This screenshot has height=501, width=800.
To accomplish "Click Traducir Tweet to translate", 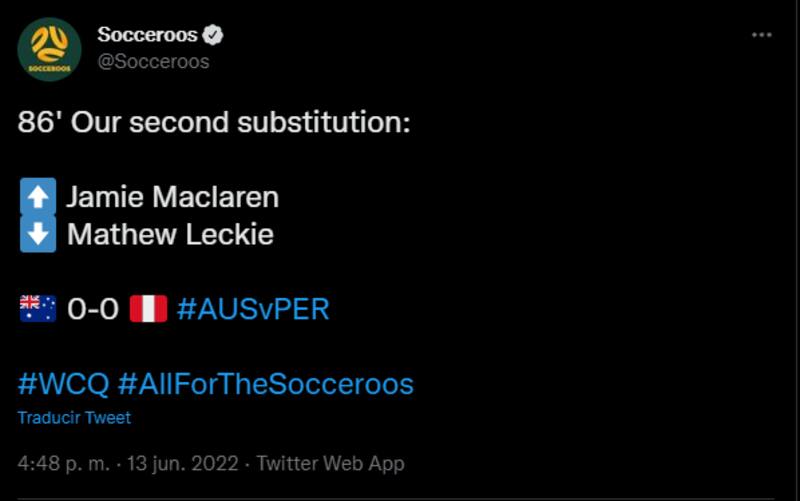I will pos(74,418).
